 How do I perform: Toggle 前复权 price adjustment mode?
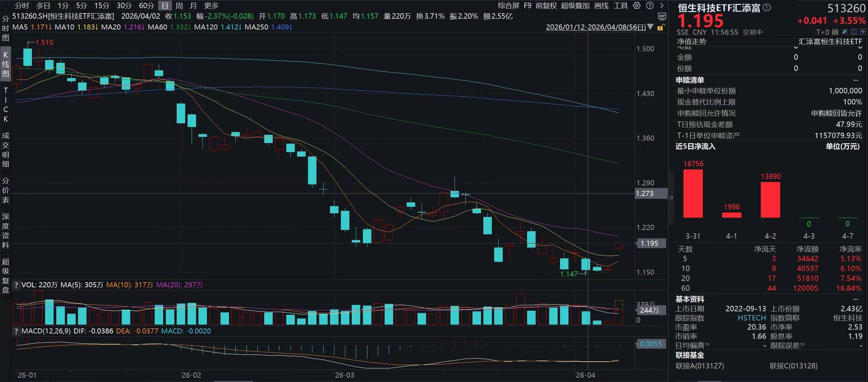(546, 6)
